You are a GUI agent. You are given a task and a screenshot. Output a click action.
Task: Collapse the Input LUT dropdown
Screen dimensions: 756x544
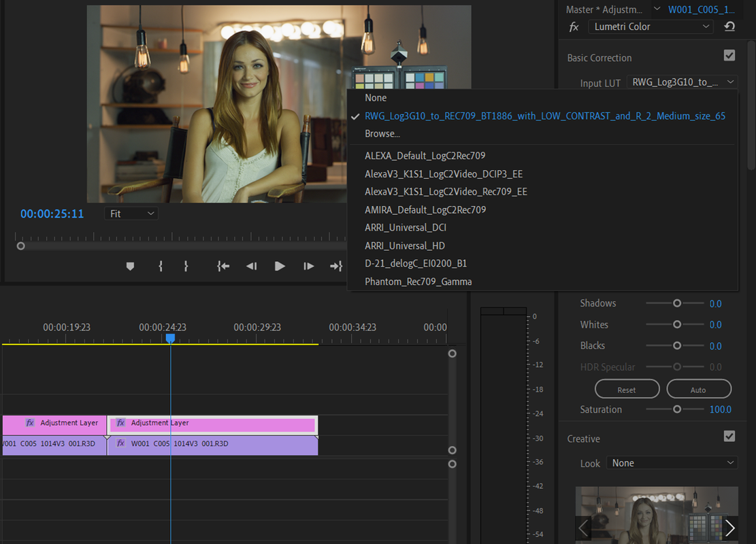click(683, 82)
